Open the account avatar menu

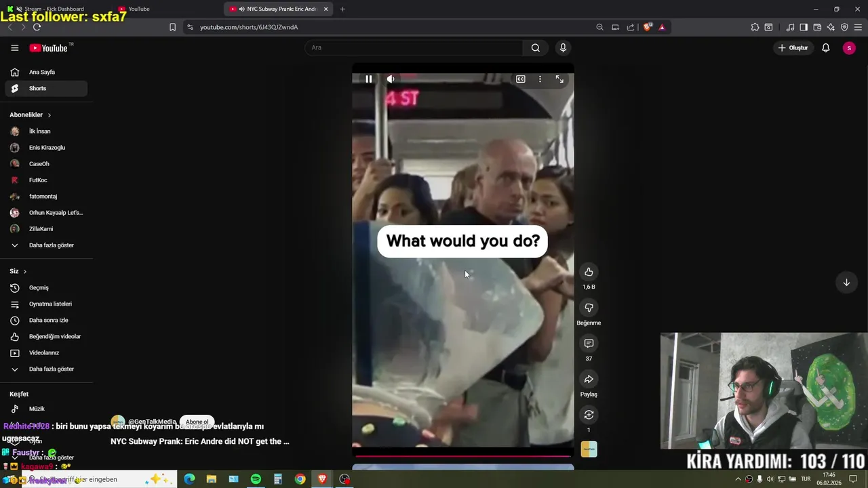click(849, 47)
